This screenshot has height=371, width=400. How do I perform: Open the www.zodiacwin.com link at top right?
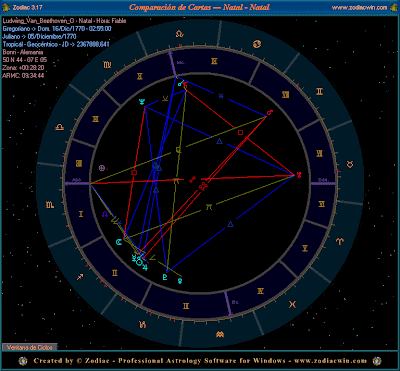[360, 7]
